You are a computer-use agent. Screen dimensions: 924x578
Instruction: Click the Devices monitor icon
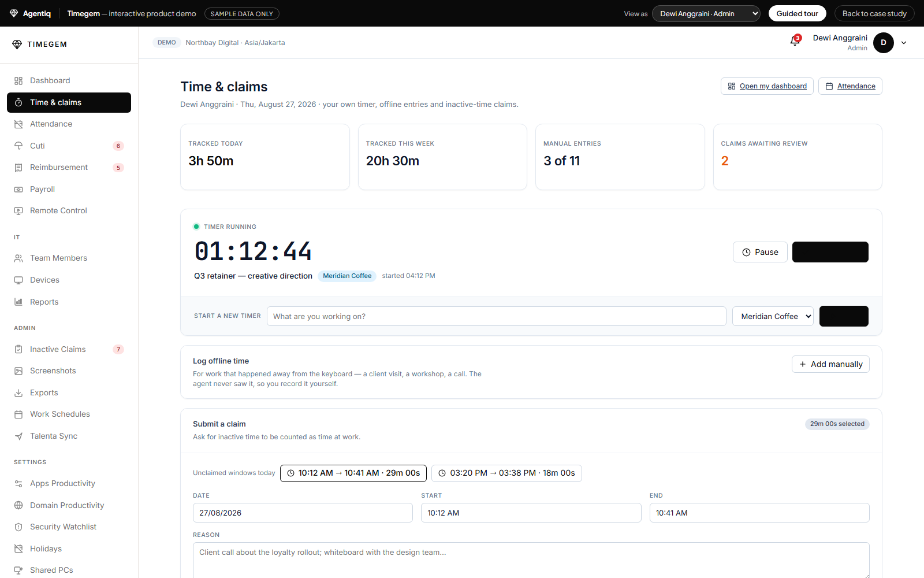18,280
